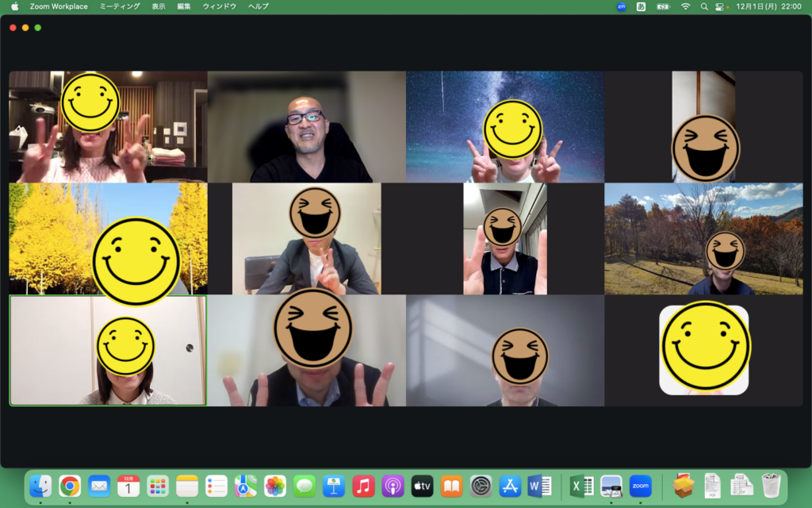Image resolution: width=812 pixels, height=508 pixels.
Task: Select the yellow ginkgo trees video tile
Action: pyautogui.click(x=108, y=239)
